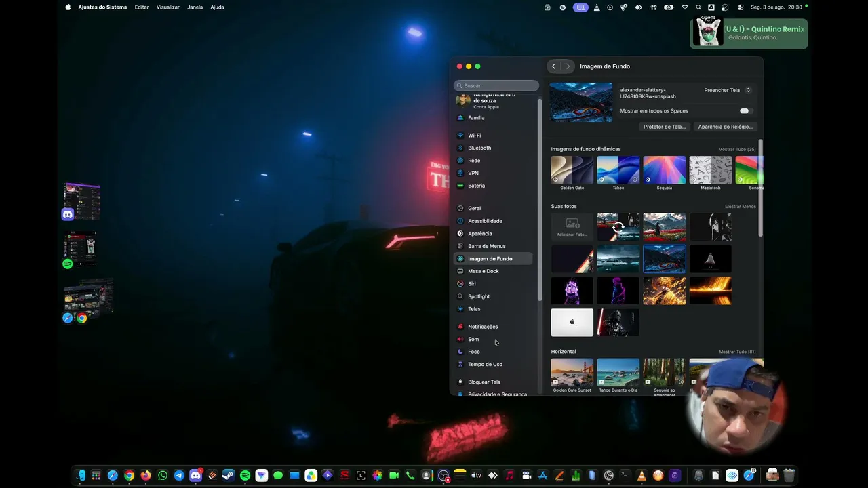Screen dimensions: 868x488
Task: Pick the Macintosh dynamic wallpaper
Action: [710, 170]
